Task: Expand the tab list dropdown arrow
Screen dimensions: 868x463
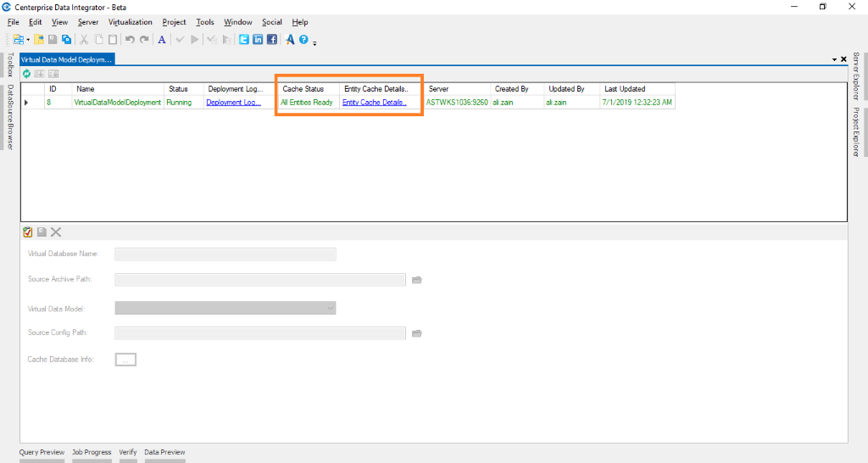Action: click(x=834, y=59)
